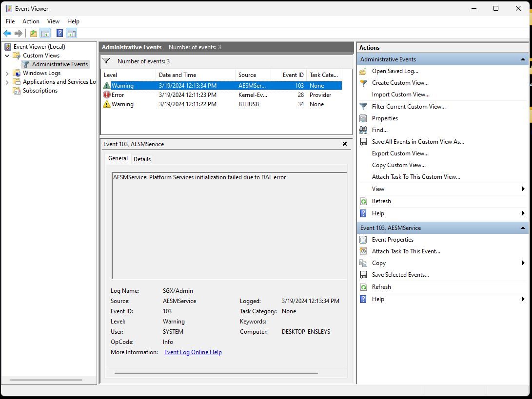Image resolution: width=532 pixels, height=399 pixels.
Task: Switch to the General tab
Action: 118,158
